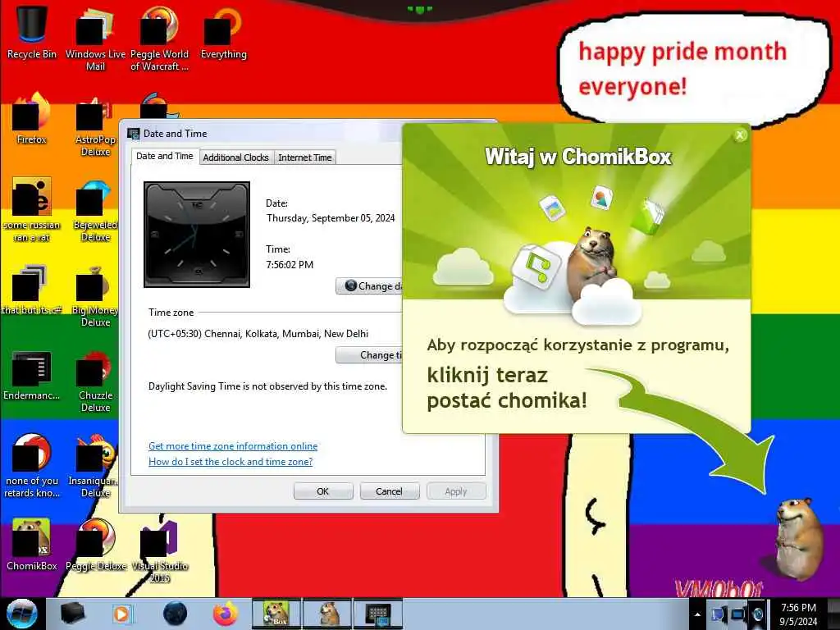Click the Date and Time title bar icon
This screenshot has height=630, width=840.
point(134,134)
